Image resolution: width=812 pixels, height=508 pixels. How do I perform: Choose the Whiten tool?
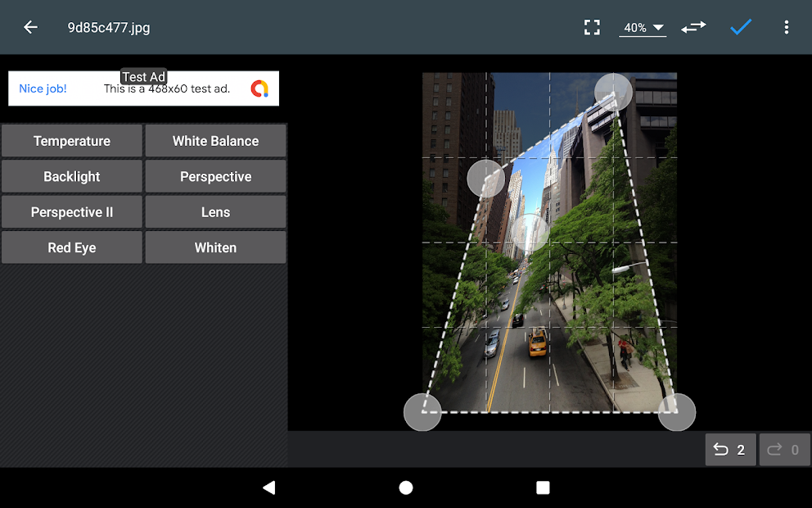point(215,247)
